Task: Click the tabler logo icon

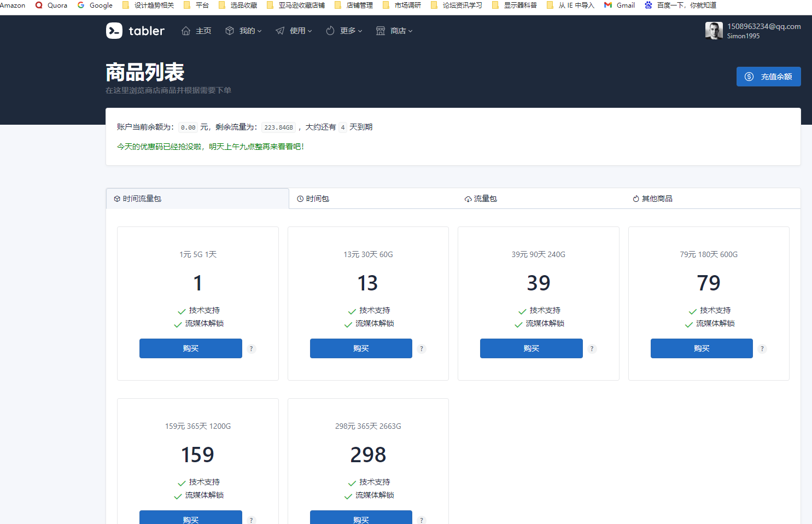Action: [114, 31]
